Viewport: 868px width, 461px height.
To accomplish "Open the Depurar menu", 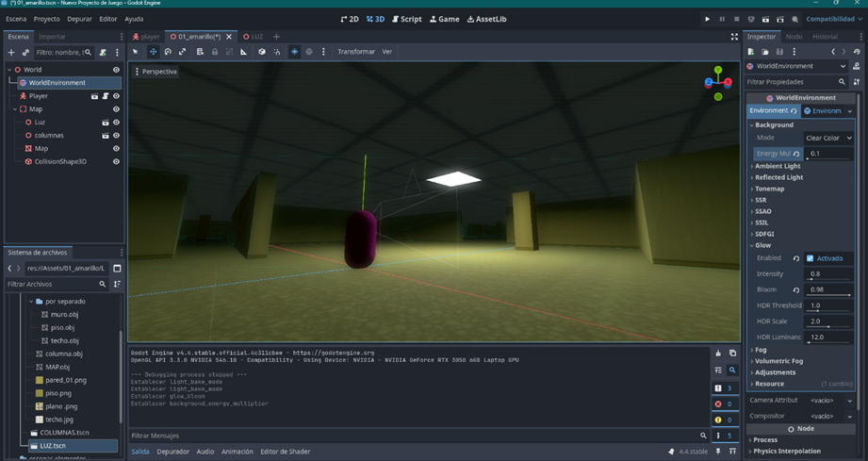I will (79, 19).
